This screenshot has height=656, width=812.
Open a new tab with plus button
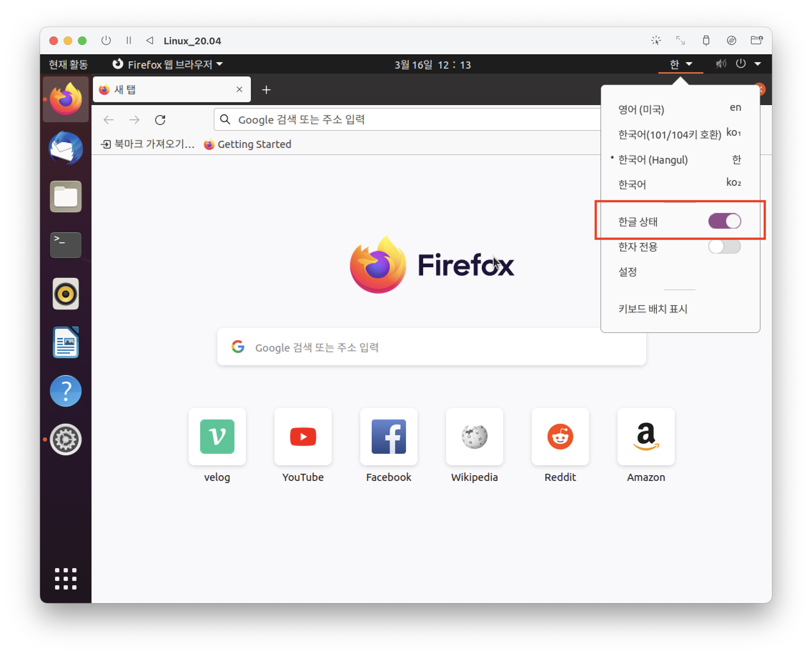pyautogui.click(x=266, y=90)
